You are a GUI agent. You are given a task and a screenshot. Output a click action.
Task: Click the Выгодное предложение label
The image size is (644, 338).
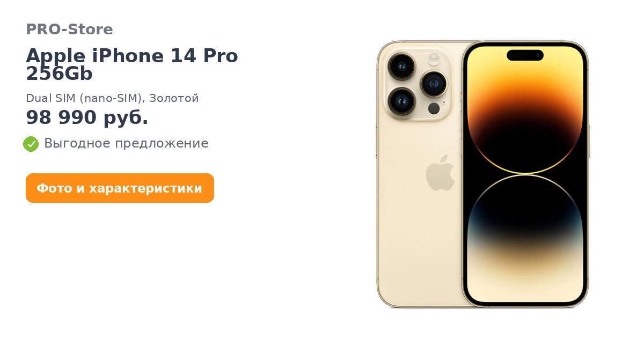[126, 143]
